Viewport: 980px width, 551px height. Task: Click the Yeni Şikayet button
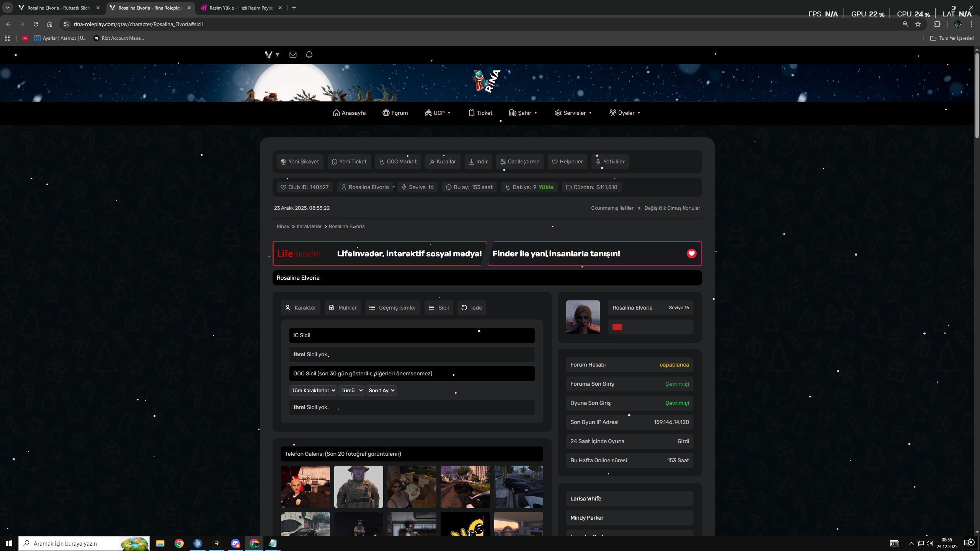[x=300, y=161]
